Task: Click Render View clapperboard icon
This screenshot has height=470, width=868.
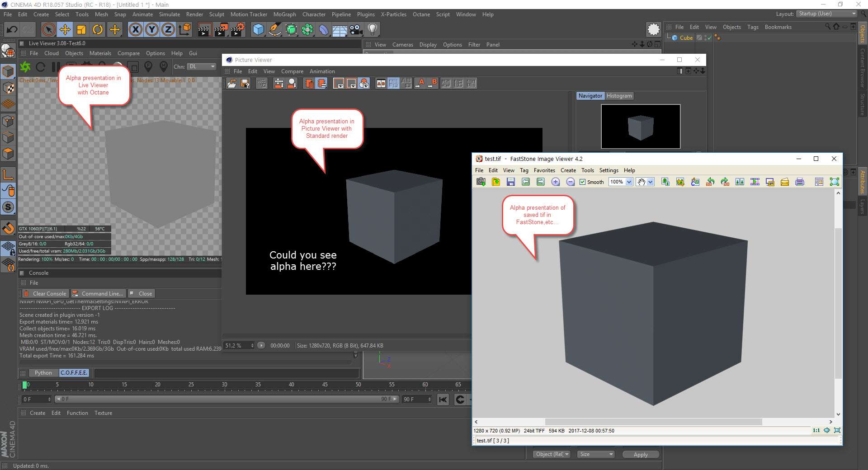Action: tap(204, 30)
